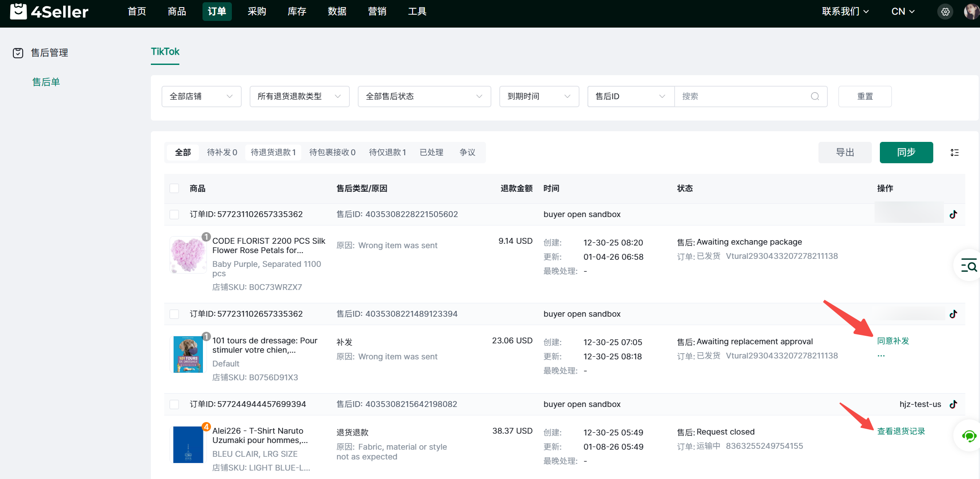Click the user avatar in top bar
Image resolution: width=980 pixels, height=479 pixels.
[971, 12]
